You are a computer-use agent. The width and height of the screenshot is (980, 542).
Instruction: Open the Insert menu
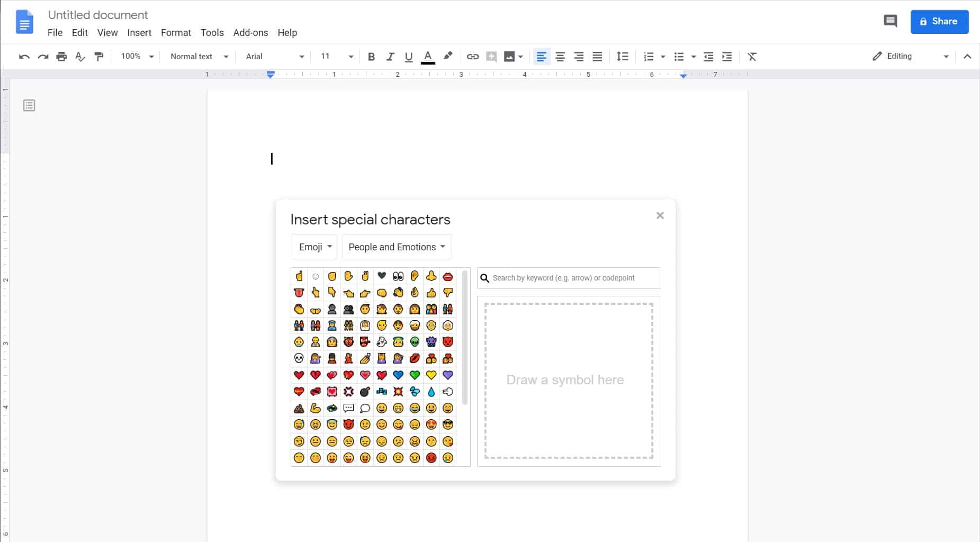pos(139,33)
